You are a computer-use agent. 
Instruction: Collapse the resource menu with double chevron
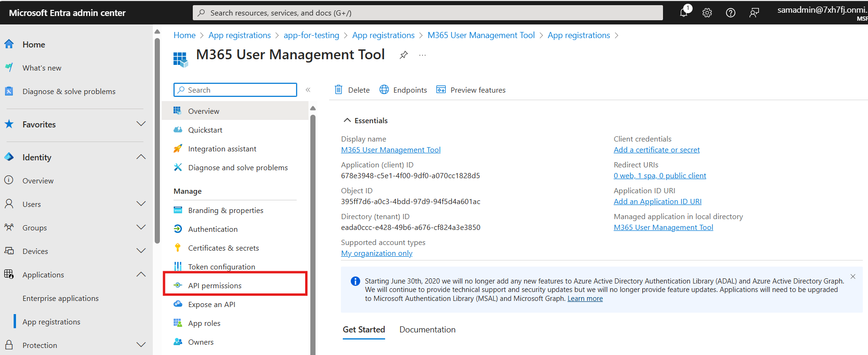pos(308,90)
